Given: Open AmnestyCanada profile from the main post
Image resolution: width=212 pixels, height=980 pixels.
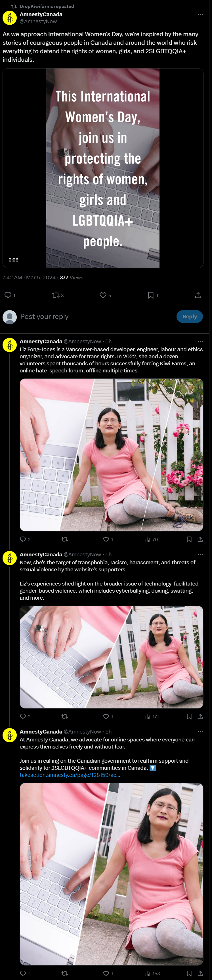Looking at the screenshot, I should [41, 14].
